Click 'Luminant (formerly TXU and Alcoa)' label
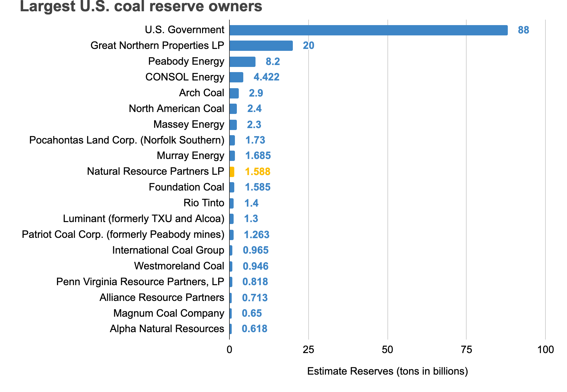This screenshot has height=392, width=567. 144,219
